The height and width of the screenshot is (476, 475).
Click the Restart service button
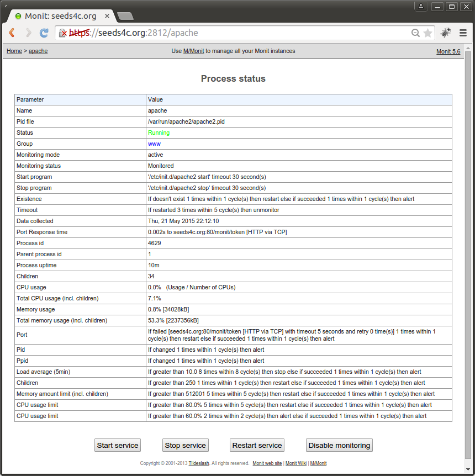(257, 445)
